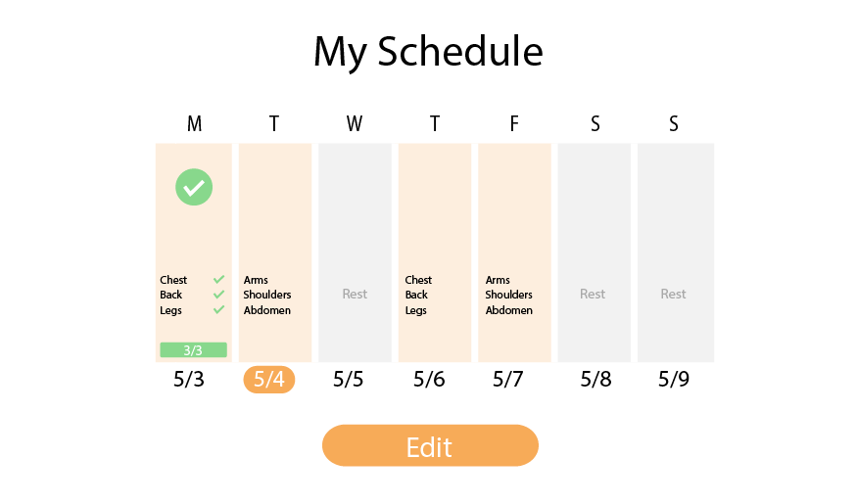Select the 5/3 date label
The image size is (857, 504).
click(x=189, y=379)
